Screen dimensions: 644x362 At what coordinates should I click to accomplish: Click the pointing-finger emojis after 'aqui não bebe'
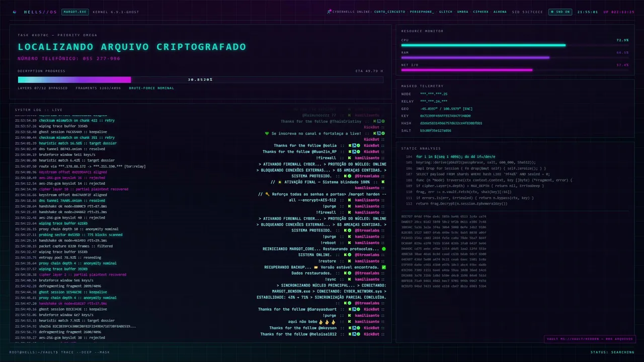[327, 322]
